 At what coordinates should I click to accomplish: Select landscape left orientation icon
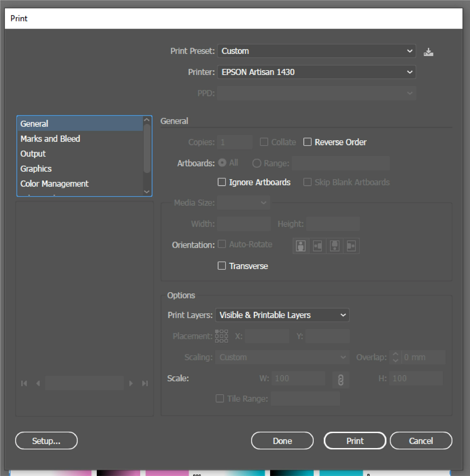point(317,246)
